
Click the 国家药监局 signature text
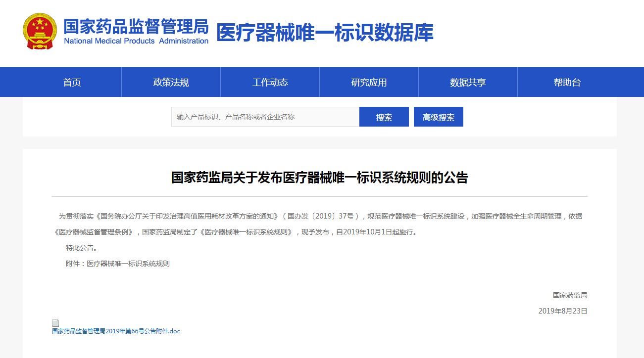point(570,295)
